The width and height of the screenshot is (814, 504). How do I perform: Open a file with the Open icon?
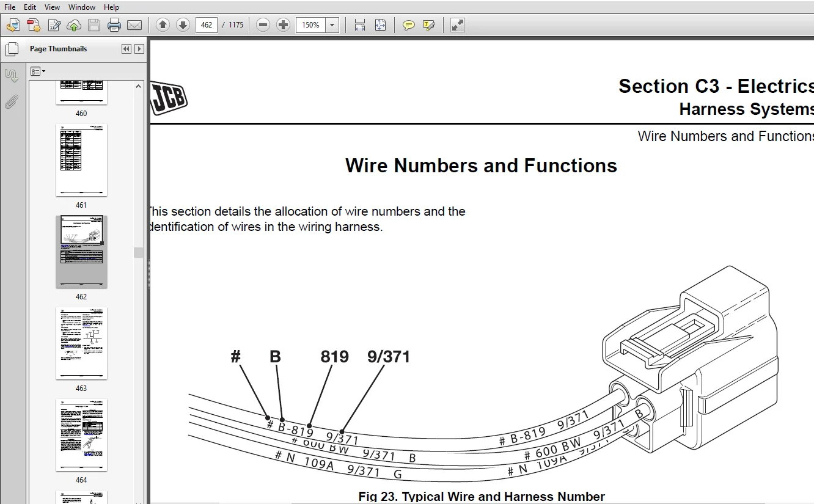[x=13, y=25]
